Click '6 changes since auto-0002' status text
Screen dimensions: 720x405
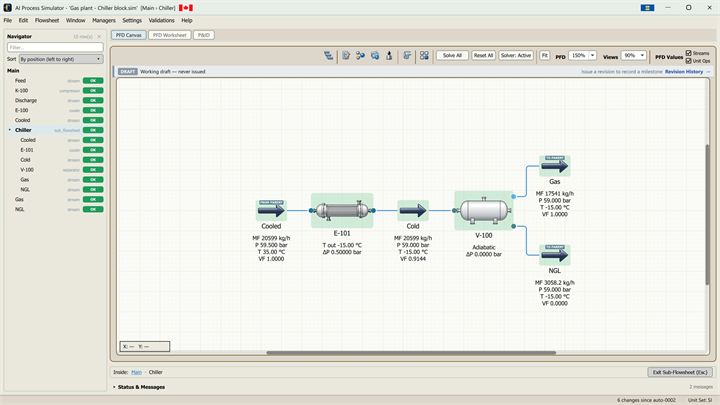coord(647,400)
